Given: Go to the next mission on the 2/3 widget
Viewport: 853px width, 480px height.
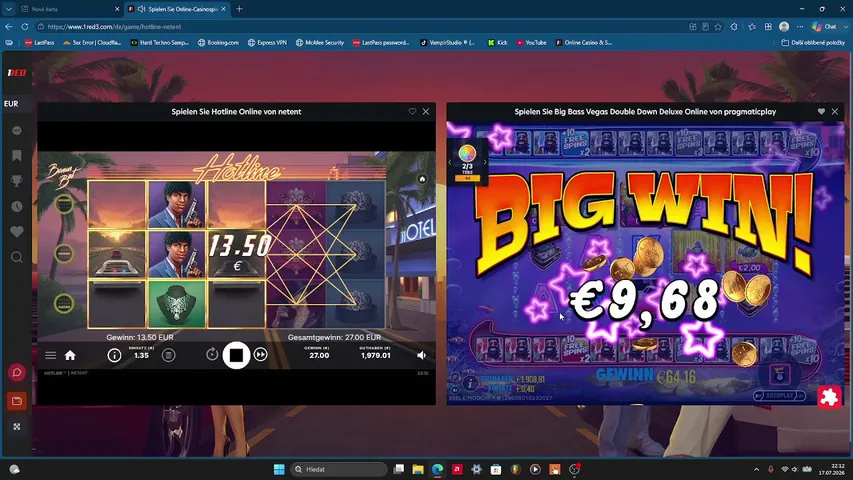Looking at the screenshot, I should pos(485,162).
